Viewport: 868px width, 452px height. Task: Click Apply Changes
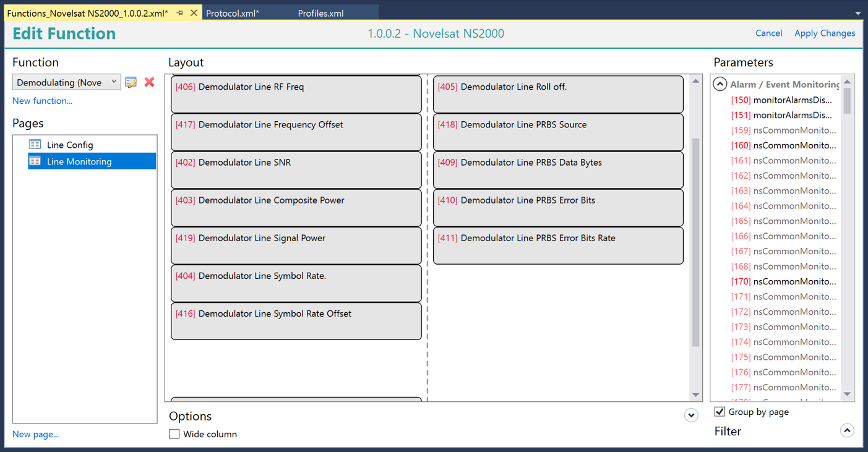[x=825, y=33]
